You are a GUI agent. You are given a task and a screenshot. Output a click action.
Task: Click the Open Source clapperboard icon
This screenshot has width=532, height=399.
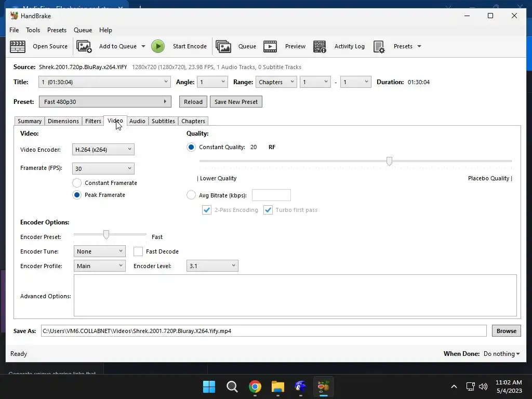(18, 46)
